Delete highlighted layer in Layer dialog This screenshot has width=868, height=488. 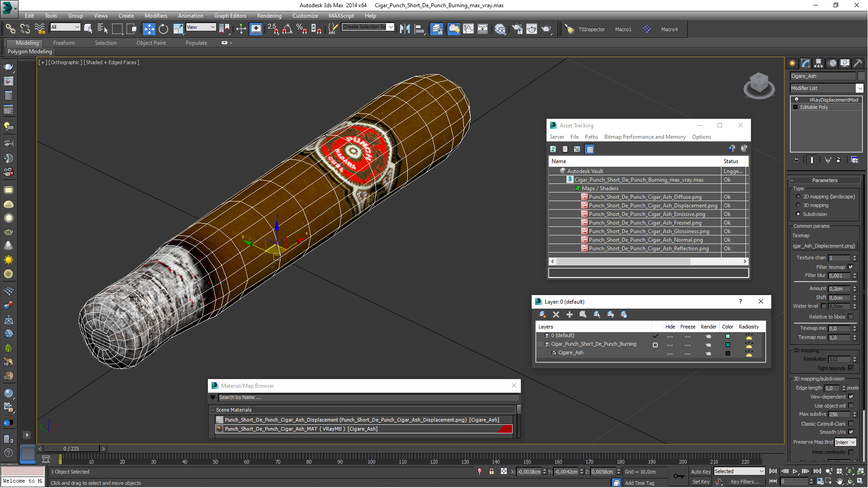556,314
